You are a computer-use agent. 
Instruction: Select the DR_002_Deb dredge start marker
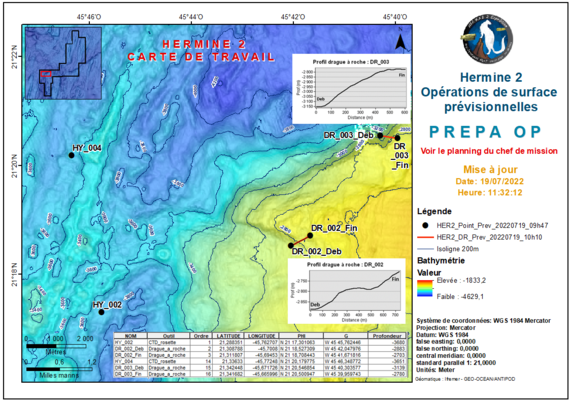click(291, 246)
